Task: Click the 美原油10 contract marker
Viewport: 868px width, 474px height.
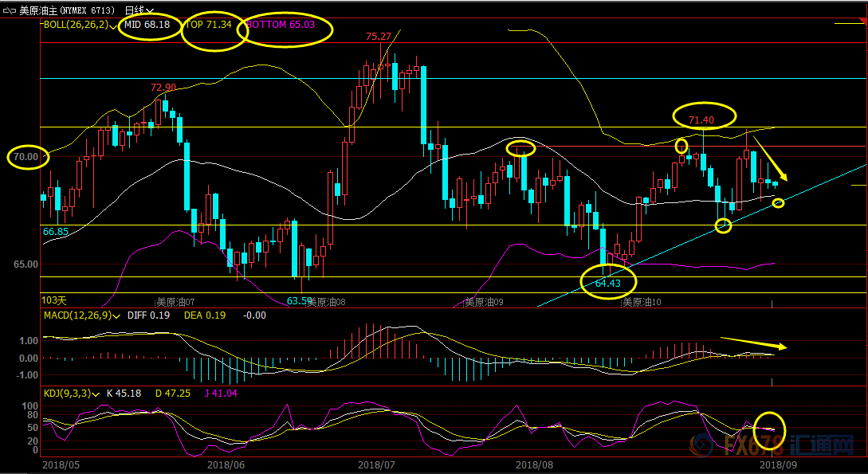Action: click(x=642, y=302)
